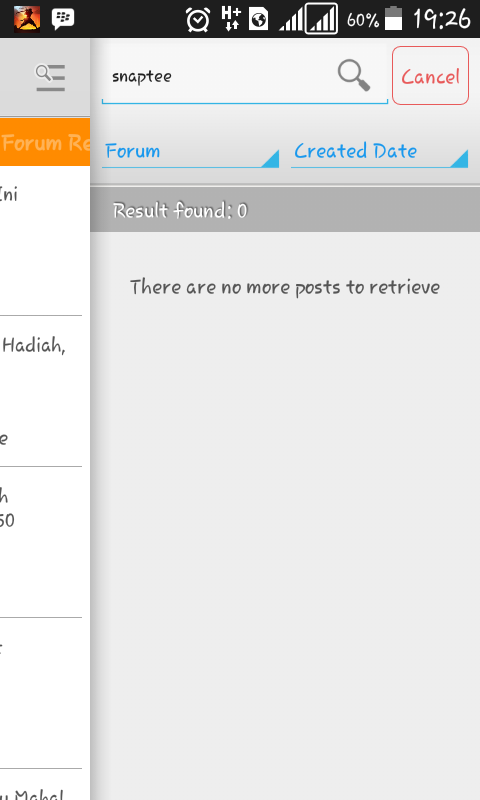Tap the clock time in status bar
Viewport: 480px width, 800px height.
click(x=442, y=19)
